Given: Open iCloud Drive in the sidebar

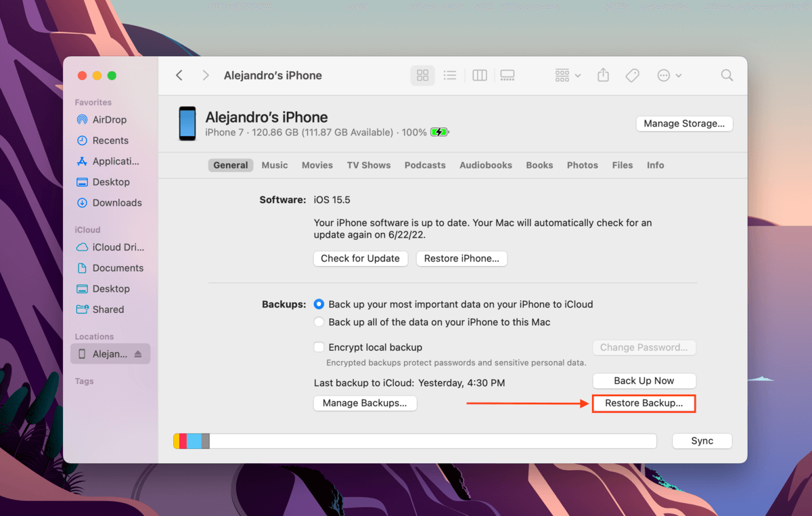Looking at the screenshot, I should [110, 247].
